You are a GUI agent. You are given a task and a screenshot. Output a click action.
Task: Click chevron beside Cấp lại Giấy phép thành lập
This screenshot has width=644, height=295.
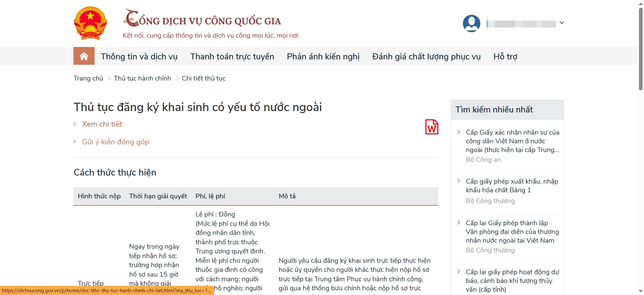(459, 223)
